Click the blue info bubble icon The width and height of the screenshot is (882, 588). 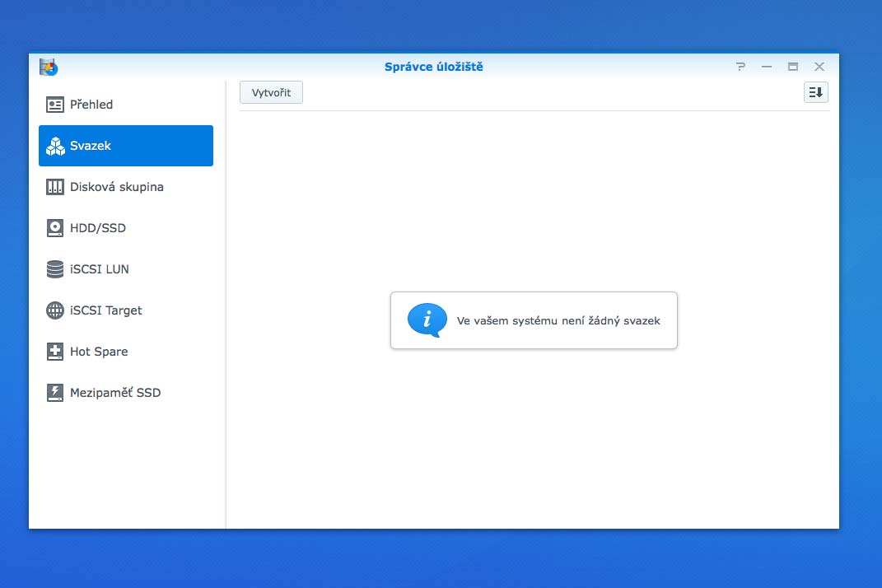(x=427, y=320)
